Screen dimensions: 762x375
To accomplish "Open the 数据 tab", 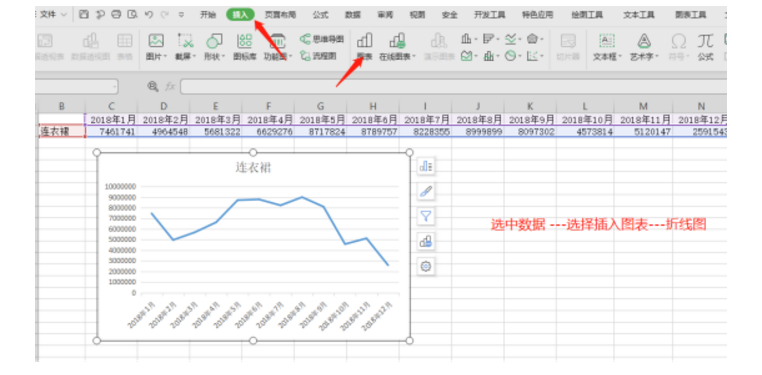I will (x=352, y=15).
